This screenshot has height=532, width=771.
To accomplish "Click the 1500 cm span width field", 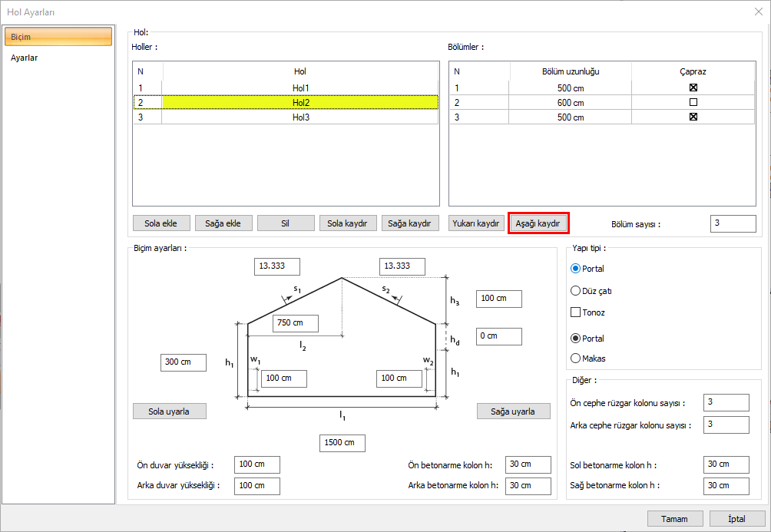I will (342, 443).
